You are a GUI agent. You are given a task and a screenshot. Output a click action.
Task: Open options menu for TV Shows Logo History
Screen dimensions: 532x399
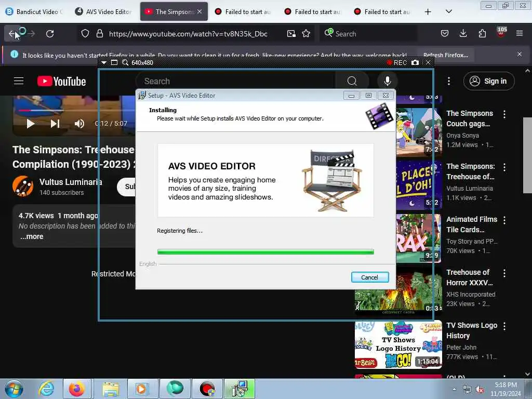504,326
